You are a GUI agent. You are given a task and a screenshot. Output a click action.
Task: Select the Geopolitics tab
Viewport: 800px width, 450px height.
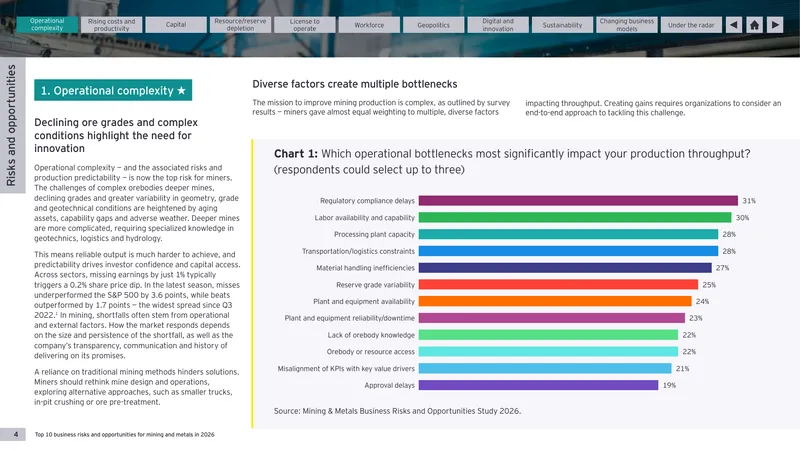click(x=434, y=24)
